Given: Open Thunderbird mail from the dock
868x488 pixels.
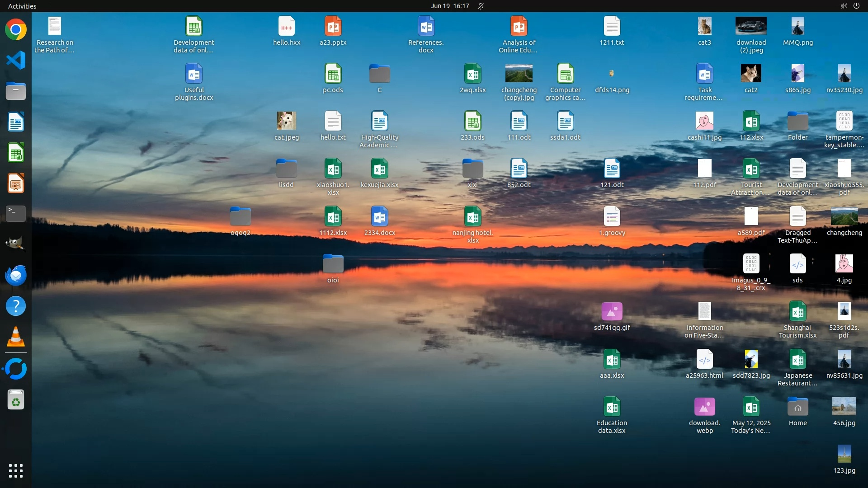Looking at the screenshot, I should [x=16, y=275].
